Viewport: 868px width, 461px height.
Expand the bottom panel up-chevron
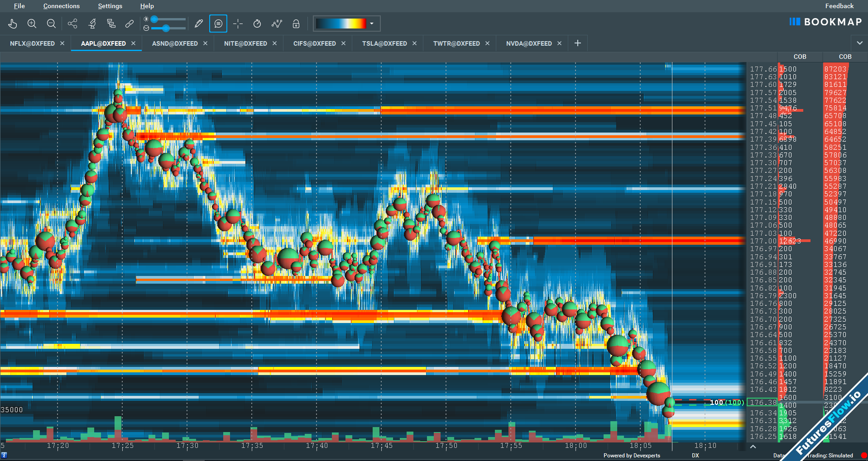753,447
